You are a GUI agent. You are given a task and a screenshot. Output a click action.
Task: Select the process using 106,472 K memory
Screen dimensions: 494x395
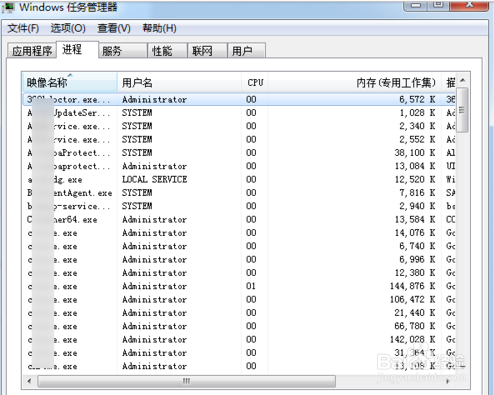coord(239,299)
